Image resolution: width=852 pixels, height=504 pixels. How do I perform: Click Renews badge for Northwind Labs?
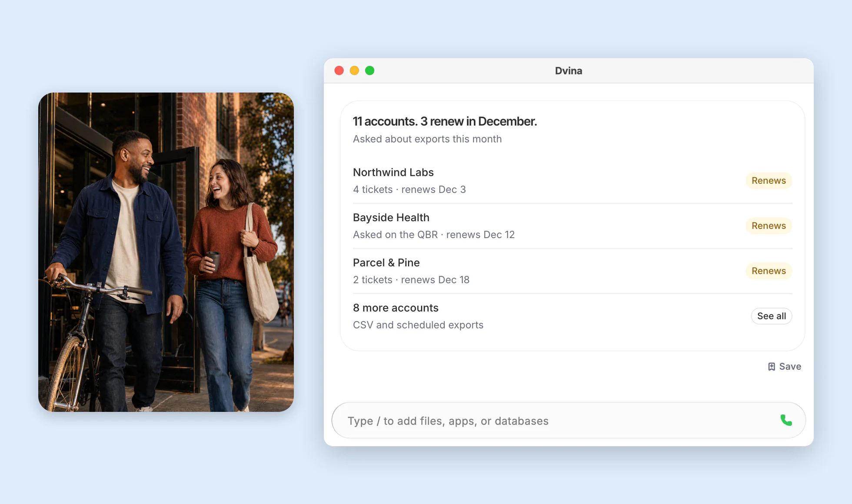(769, 180)
